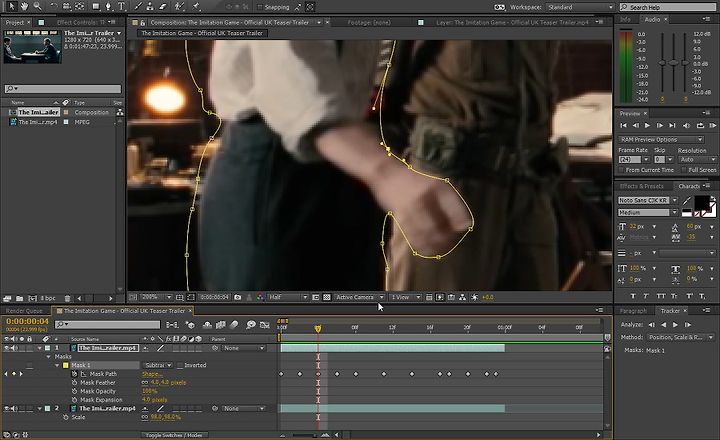Click RAM Preview button in Preview panel
The width and height of the screenshot is (720, 440).
pyautogui.click(x=713, y=125)
